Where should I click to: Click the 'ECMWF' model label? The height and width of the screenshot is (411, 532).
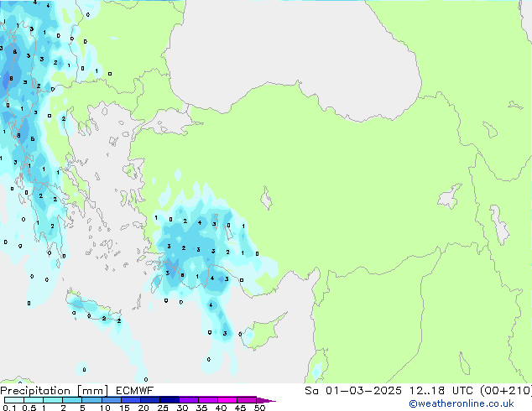[135, 391]
